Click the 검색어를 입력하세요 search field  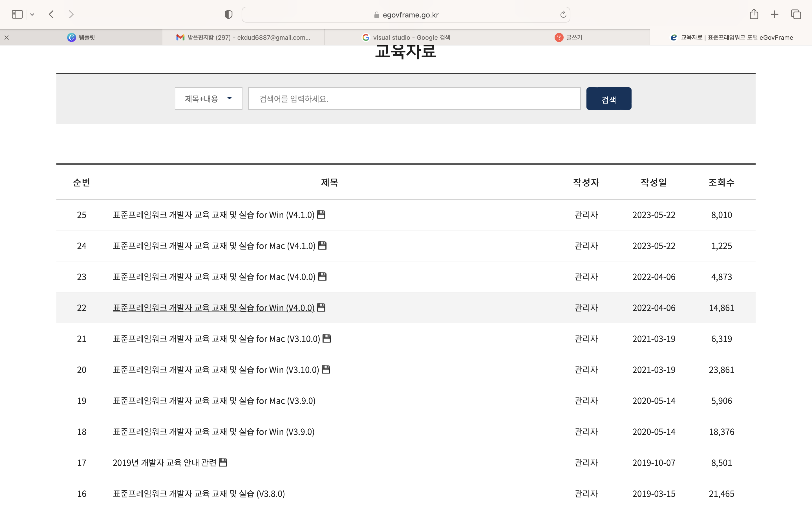[414, 99]
